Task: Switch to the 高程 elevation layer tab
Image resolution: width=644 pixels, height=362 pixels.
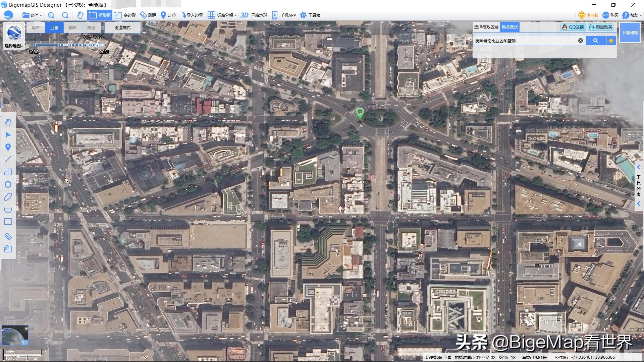Action: [x=91, y=27]
